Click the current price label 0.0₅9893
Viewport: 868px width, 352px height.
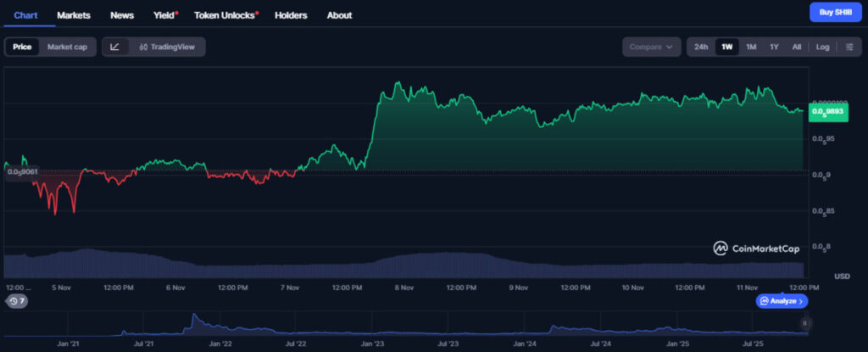click(826, 111)
